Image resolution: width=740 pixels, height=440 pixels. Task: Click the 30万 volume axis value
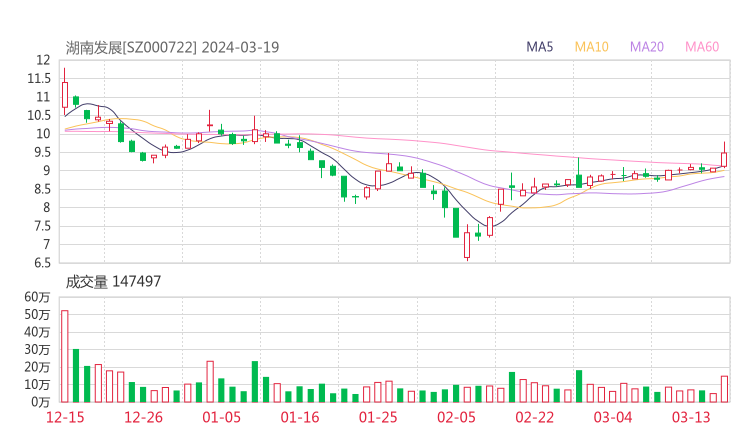[37, 350]
